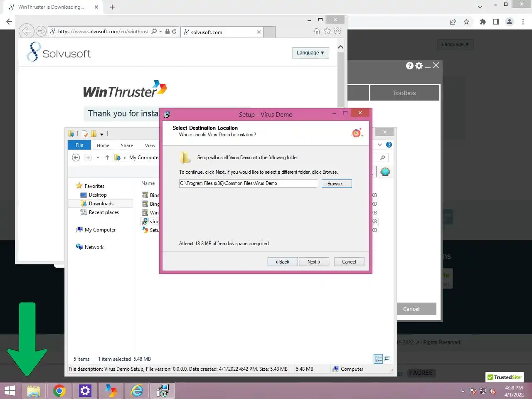Image resolution: width=532 pixels, height=399 pixels.
Task: Select Recent places in the navigation pane
Action: pos(104,212)
